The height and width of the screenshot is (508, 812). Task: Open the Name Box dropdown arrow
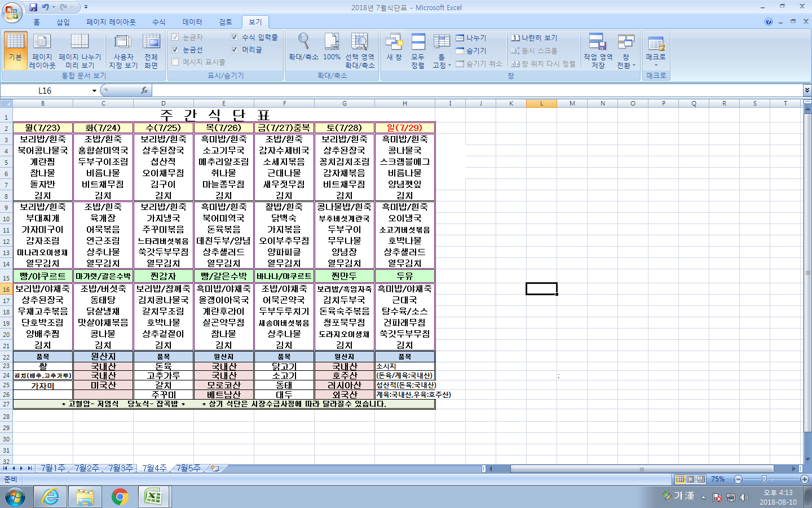94,91
